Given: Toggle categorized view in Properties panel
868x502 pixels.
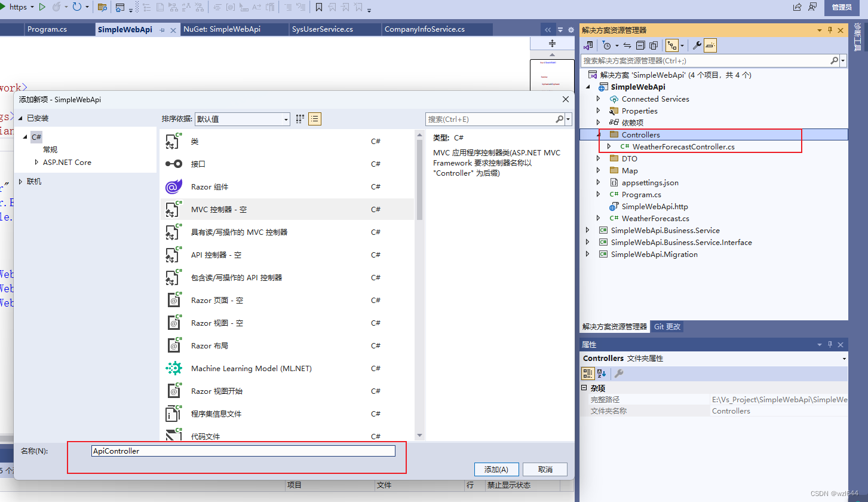Looking at the screenshot, I should [x=588, y=374].
